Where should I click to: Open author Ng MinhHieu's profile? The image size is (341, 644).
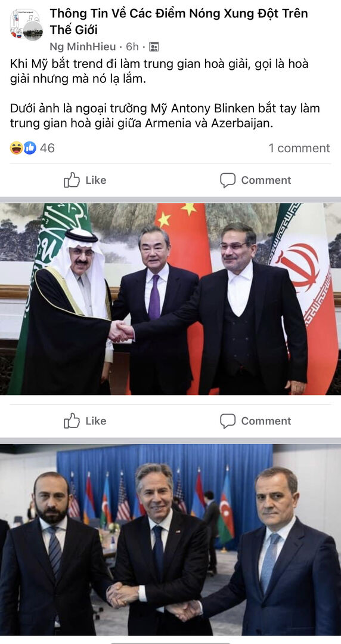coord(82,47)
